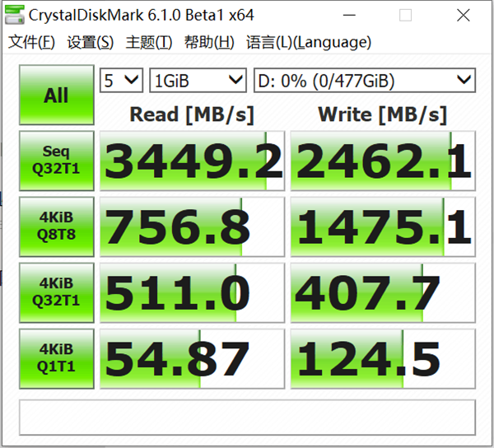Click the Seq read result 3449.2
The height and width of the screenshot is (448, 494).
coord(193,161)
